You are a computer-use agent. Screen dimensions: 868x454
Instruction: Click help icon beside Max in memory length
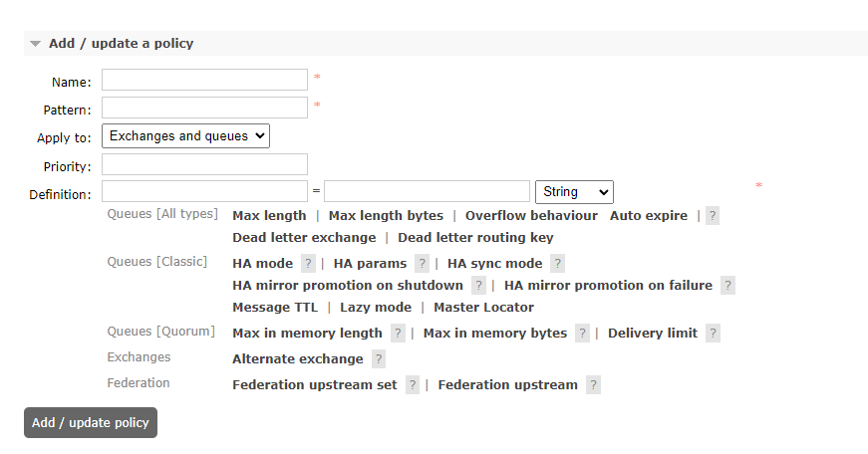click(x=398, y=334)
